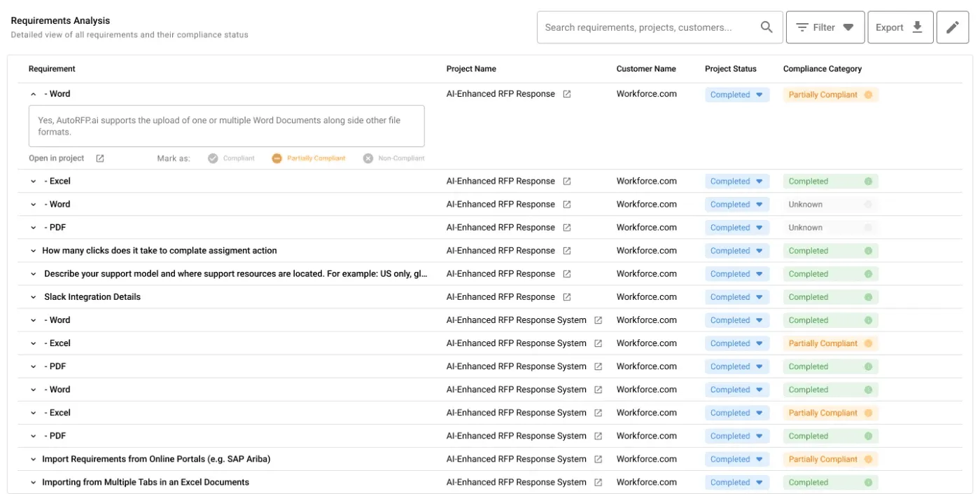Open status dropdown for Slack Integration Details row

coord(737,297)
